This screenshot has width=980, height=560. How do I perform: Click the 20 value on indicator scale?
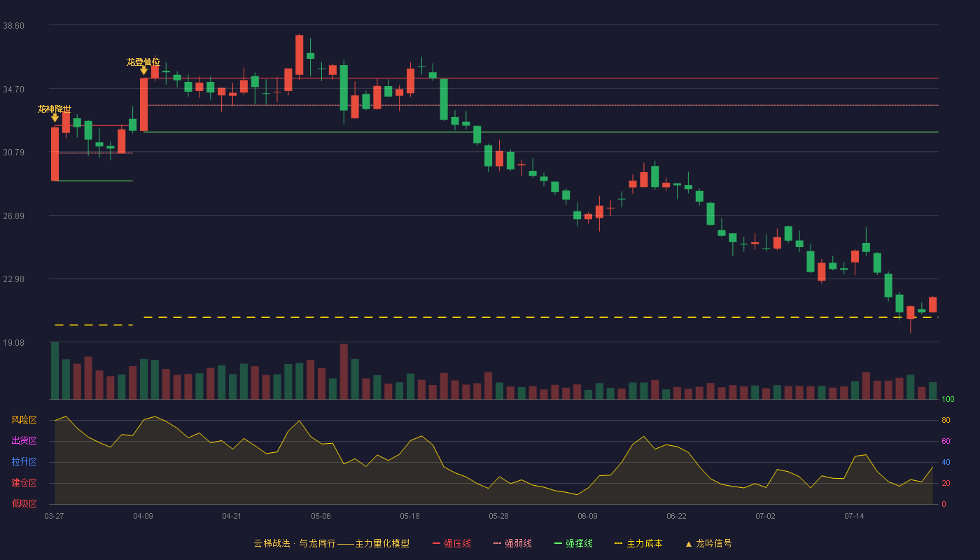pos(946,483)
